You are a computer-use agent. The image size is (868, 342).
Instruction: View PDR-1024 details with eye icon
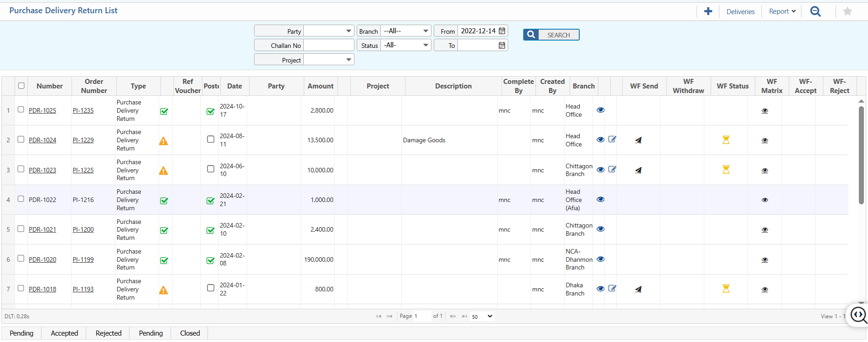click(601, 140)
